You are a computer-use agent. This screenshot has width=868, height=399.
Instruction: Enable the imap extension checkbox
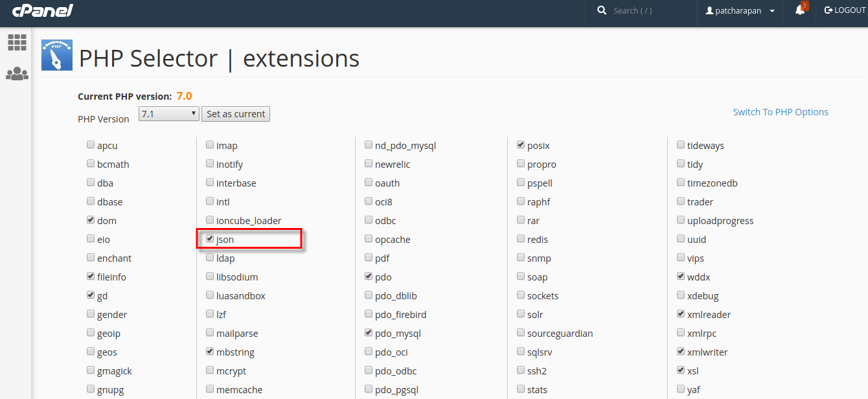coord(210,145)
